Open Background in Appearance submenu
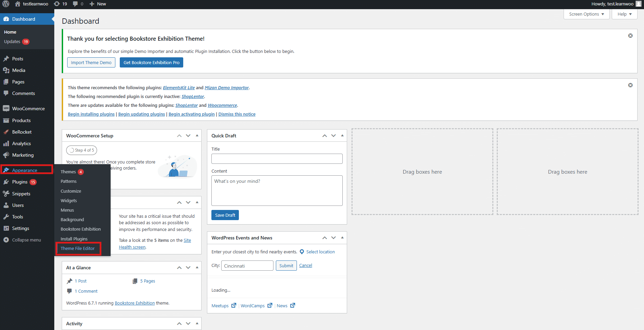Viewport: 644px width, 330px height. tap(72, 219)
